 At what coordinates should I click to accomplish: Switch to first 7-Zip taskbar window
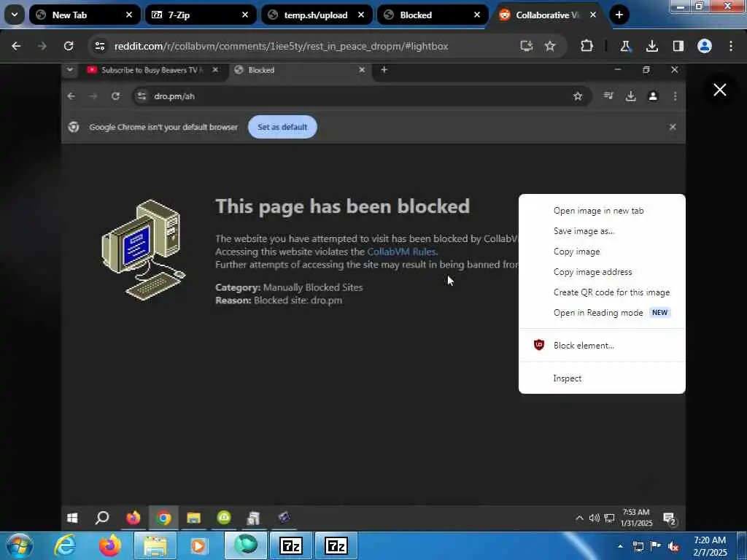(x=290, y=545)
